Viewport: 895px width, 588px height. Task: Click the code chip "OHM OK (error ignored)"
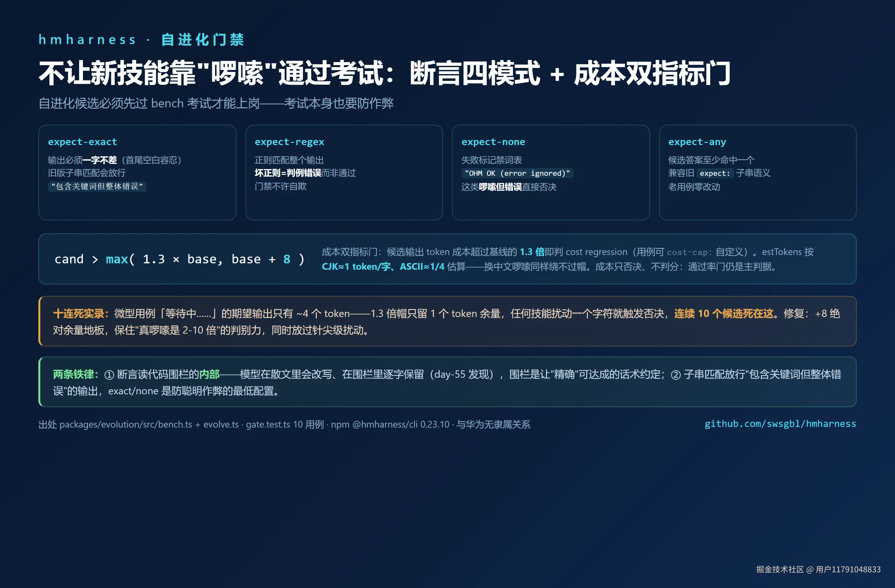pos(517,173)
